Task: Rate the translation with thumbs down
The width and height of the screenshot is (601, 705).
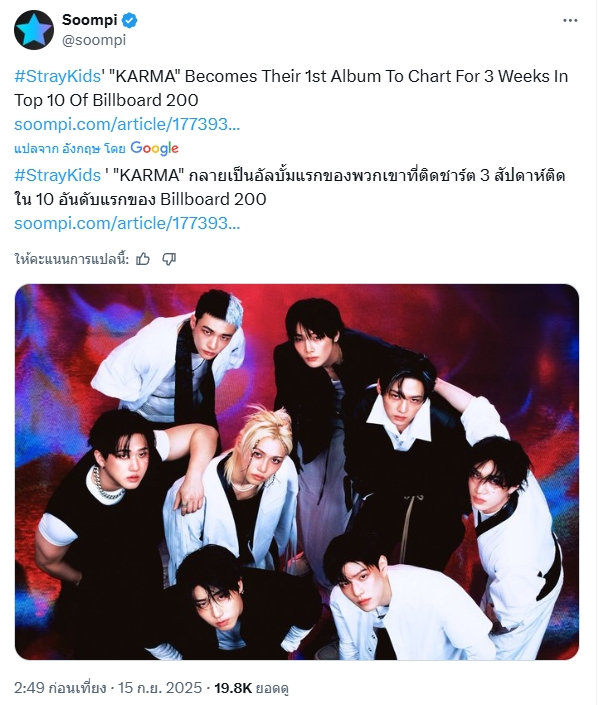Action: (169, 259)
